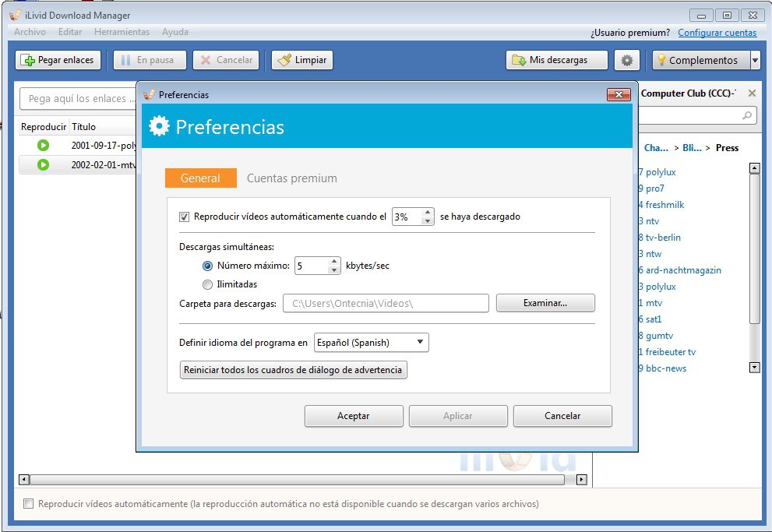Click the Cha... breadcrumb link
The image size is (772, 532).
[656, 148]
